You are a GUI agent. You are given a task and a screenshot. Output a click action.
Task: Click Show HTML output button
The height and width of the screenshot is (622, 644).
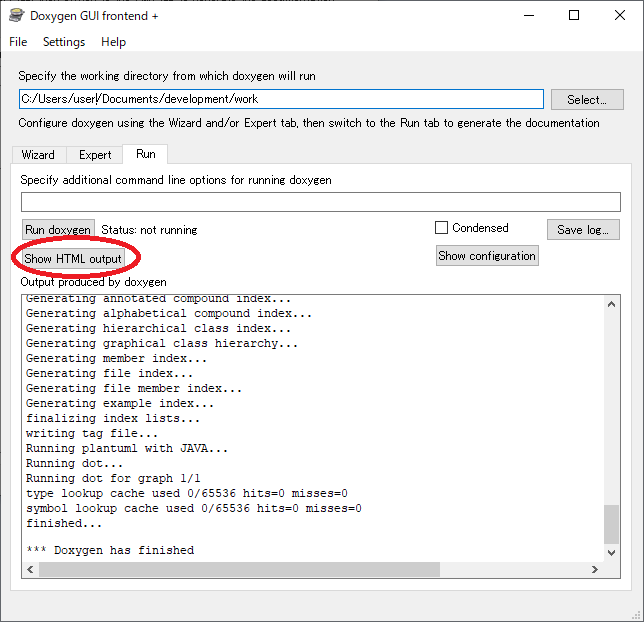[72, 259]
